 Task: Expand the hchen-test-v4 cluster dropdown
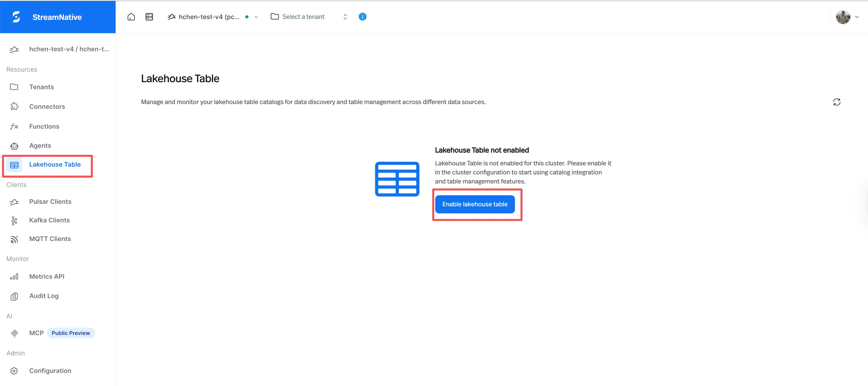pos(256,17)
